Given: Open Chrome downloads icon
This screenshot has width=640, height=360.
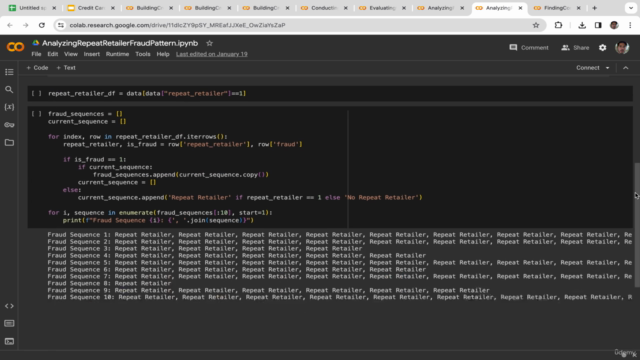Looking at the screenshot, I should 582,25.
